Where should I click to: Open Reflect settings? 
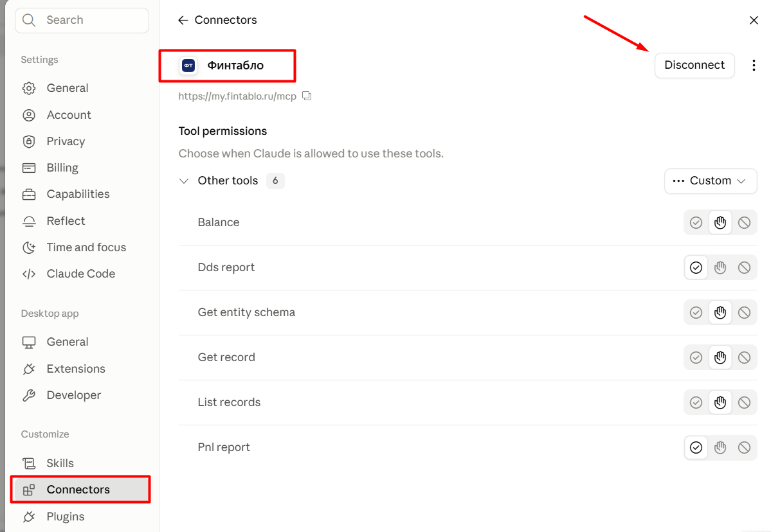[82, 221]
